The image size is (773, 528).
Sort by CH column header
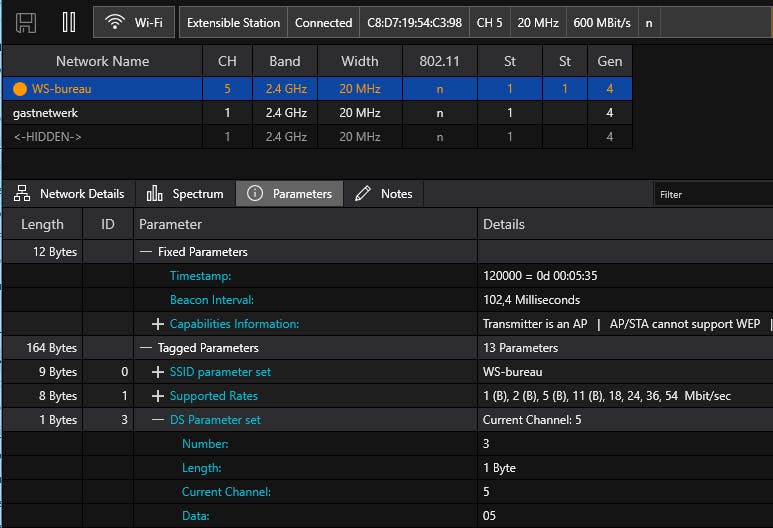click(227, 61)
